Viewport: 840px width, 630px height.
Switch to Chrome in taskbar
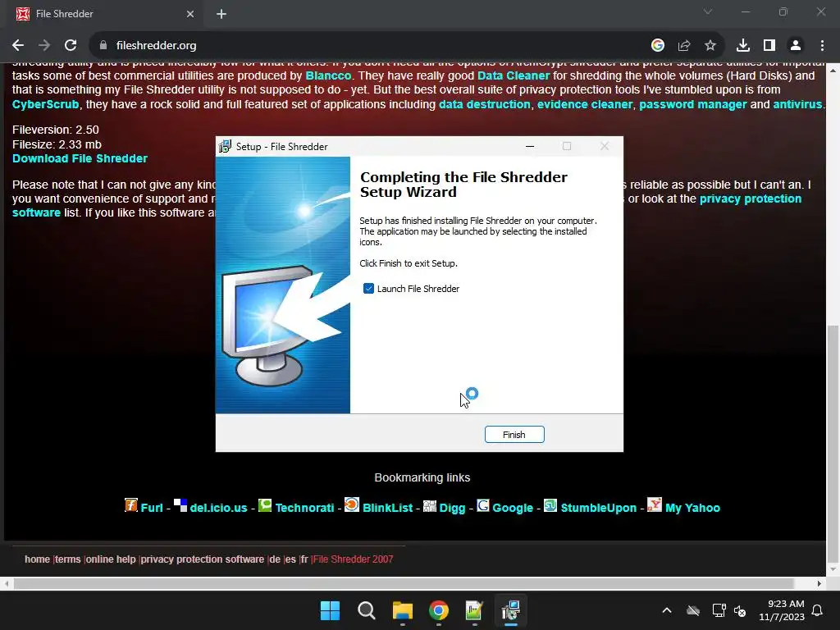(x=439, y=610)
